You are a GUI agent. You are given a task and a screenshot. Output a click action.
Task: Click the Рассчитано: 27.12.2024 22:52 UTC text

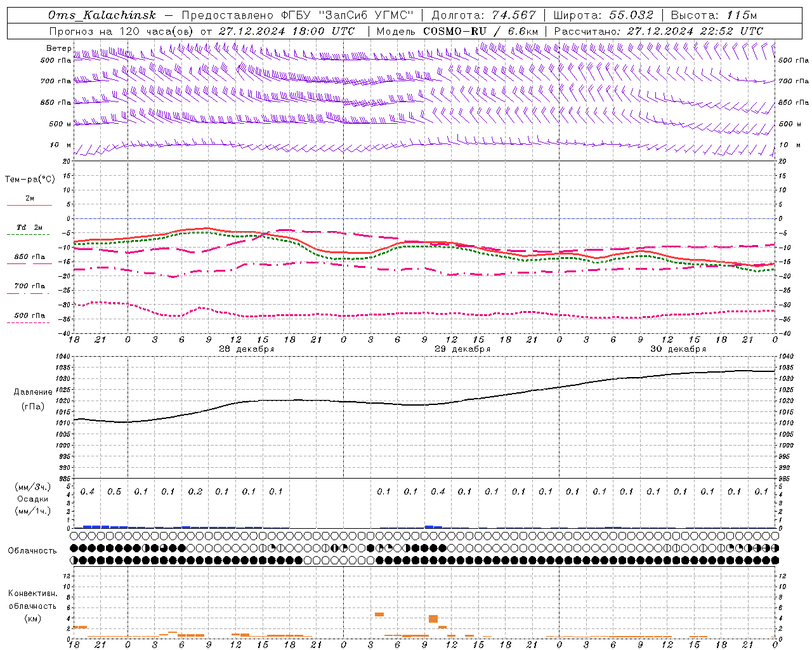click(658, 31)
